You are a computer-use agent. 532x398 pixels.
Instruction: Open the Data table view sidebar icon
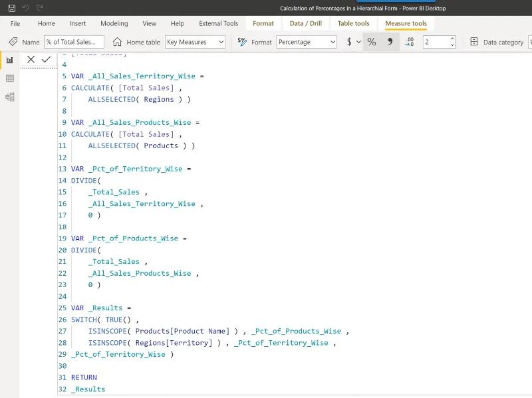click(x=10, y=78)
